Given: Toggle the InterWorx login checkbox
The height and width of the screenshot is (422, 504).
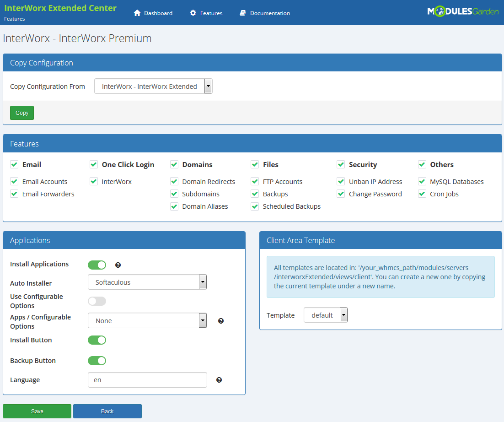Looking at the screenshot, I should tap(94, 181).
